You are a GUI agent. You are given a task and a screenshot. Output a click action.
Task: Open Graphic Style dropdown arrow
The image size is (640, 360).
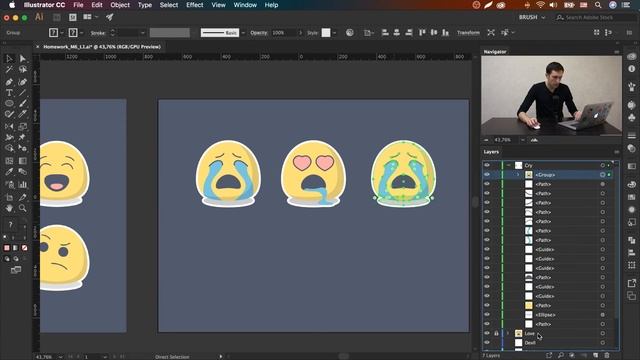point(334,33)
